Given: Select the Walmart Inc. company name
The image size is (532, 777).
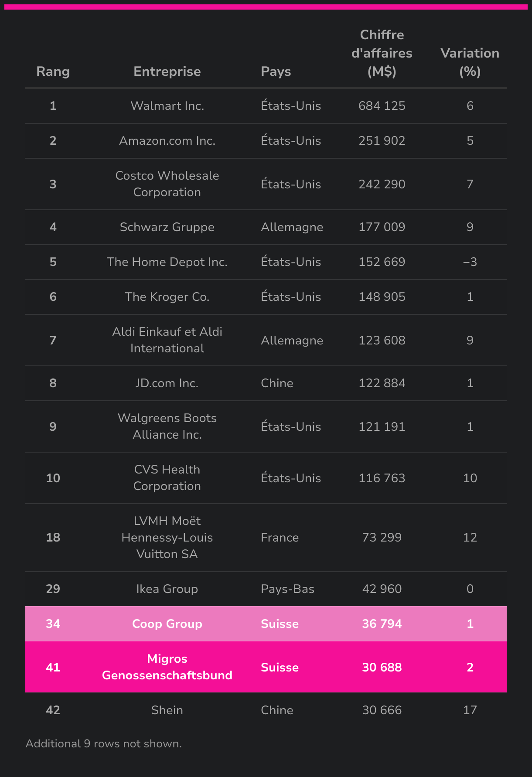Looking at the screenshot, I should pyautogui.click(x=167, y=106).
